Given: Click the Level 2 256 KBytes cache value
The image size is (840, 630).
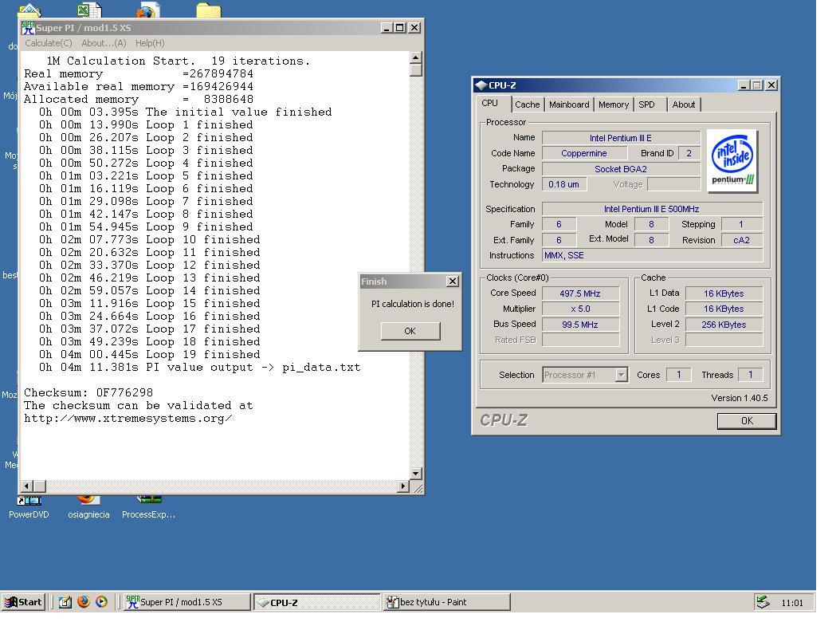Looking at the screenshot, I should coord(724,325).
